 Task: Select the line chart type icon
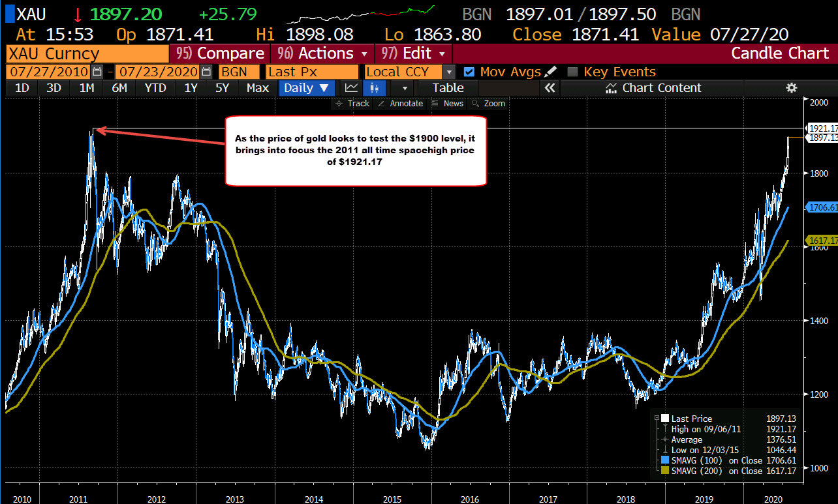pos(352,88)
